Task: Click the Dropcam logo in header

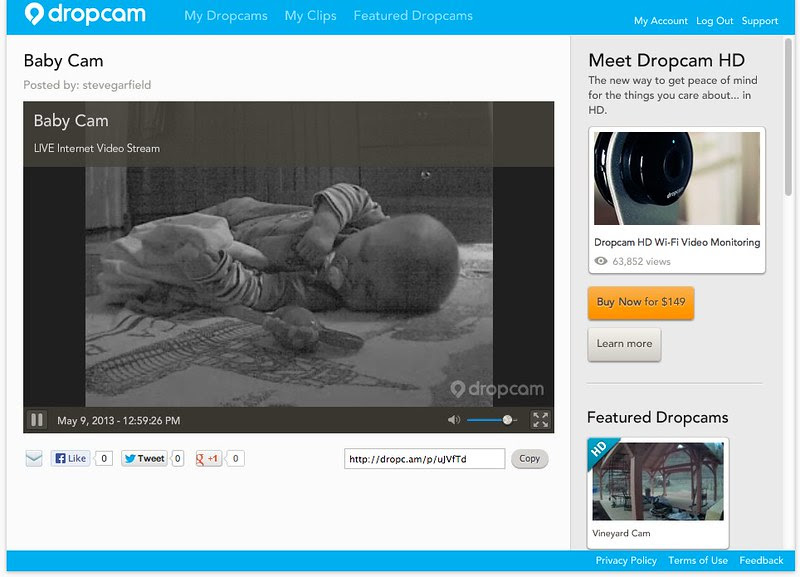Action: [85, 14]
